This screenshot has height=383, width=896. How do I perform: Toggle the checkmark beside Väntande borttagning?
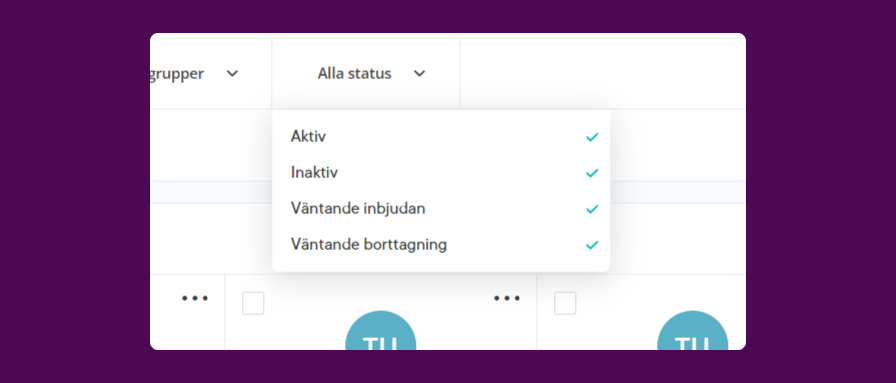pos(592,245)
